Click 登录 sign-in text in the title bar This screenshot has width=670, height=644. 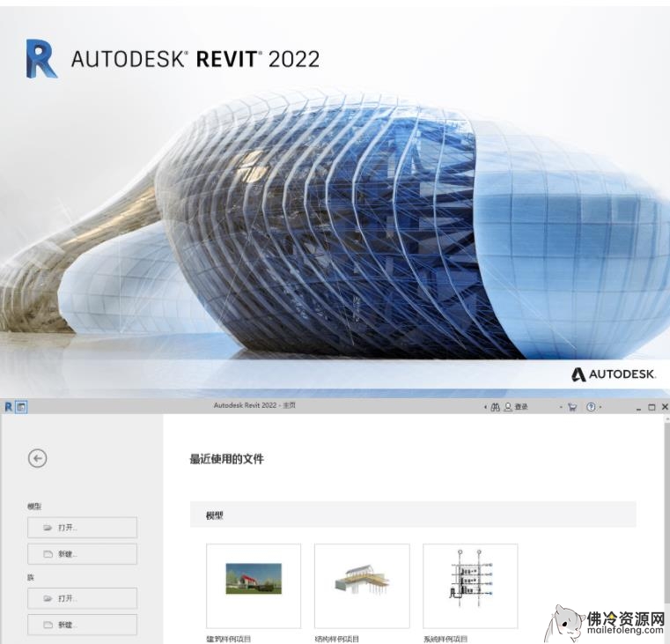pos(521,407)
